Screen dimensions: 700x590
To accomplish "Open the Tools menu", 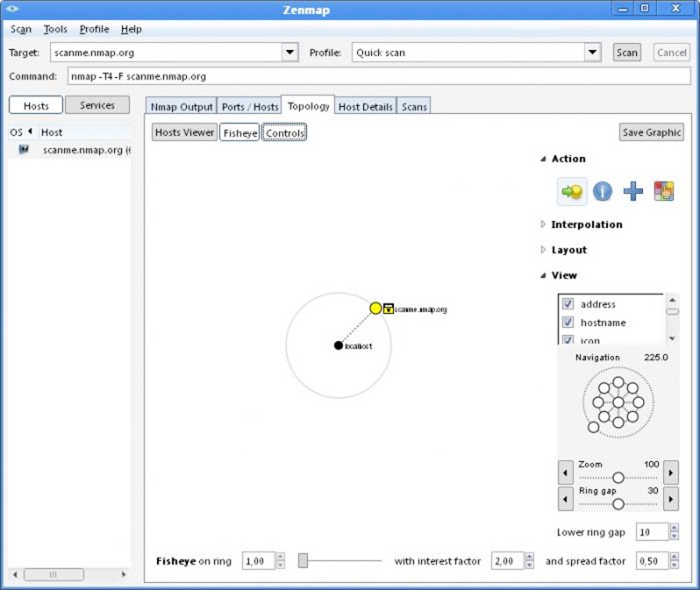I will coord(56,29).
